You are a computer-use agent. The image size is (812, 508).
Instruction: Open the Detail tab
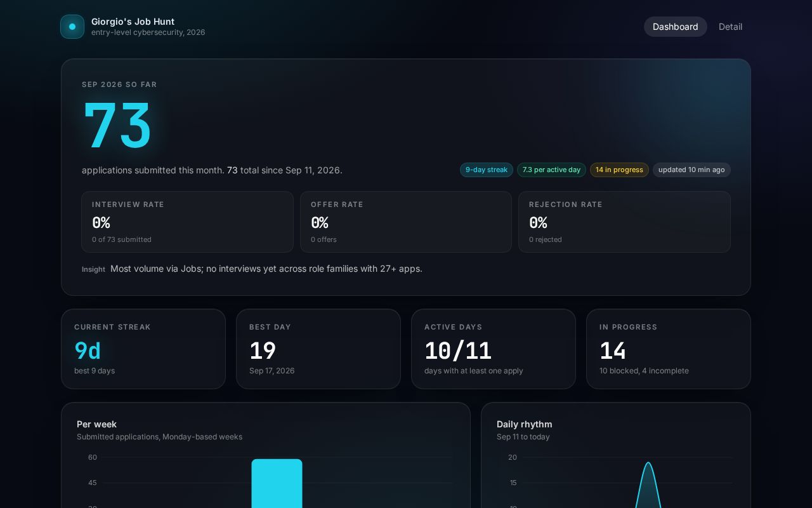coord(730,27)
